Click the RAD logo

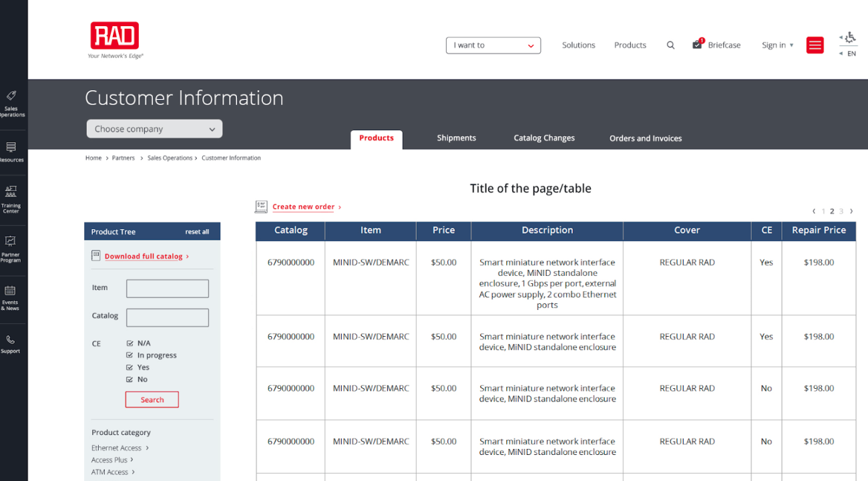click(115, 37)
